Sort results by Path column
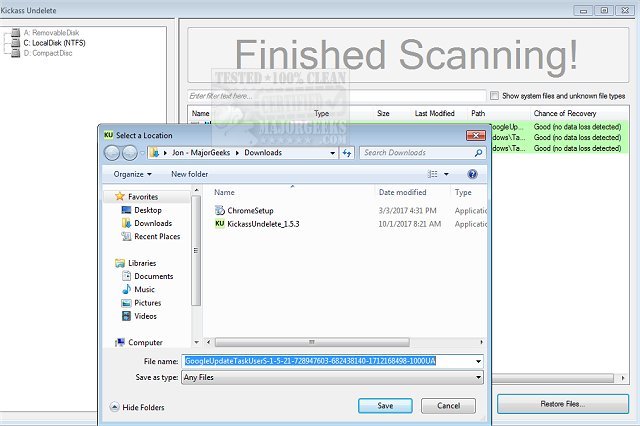The height and width of the screenshot is (426, 640). click(478, 113)
